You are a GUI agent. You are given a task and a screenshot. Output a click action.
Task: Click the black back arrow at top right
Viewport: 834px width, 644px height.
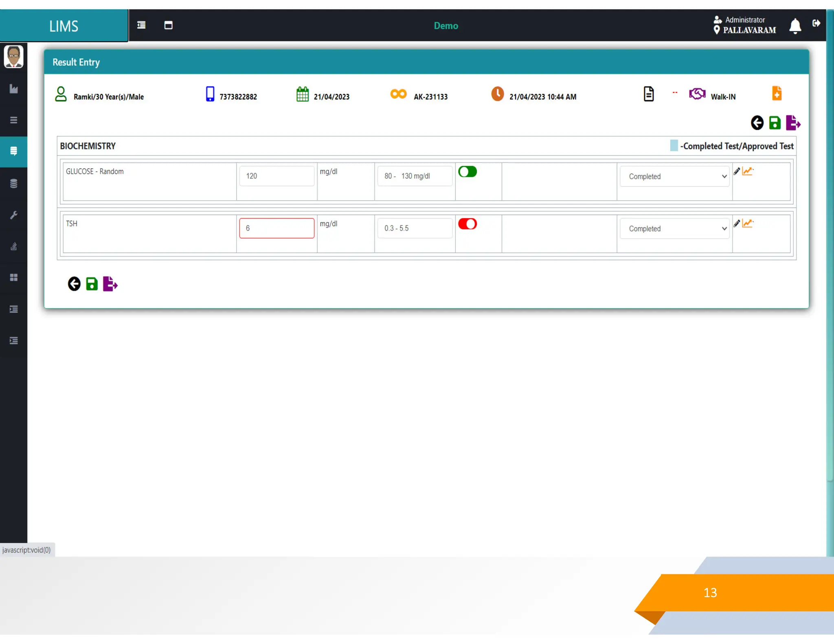click(757, 123)
